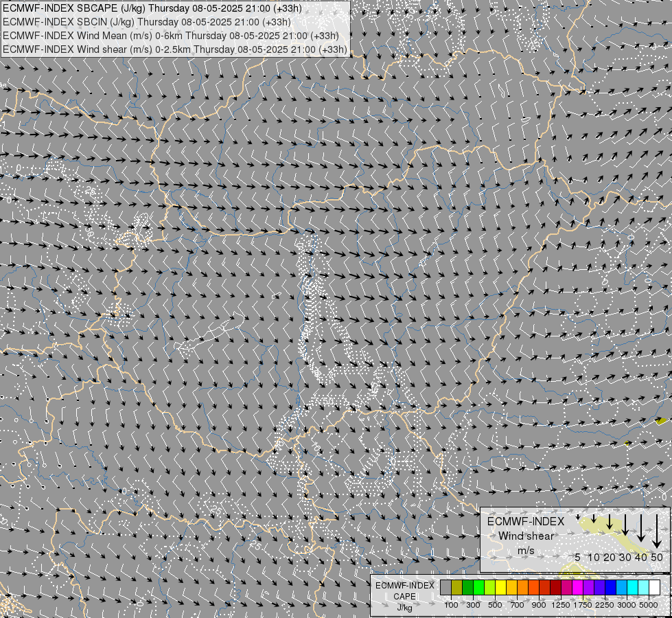Viewport: 672px width, 618px height.
Task: Click the 'Wind shear' legend title text
Action: pyautogui.click(x=526, y=536)
